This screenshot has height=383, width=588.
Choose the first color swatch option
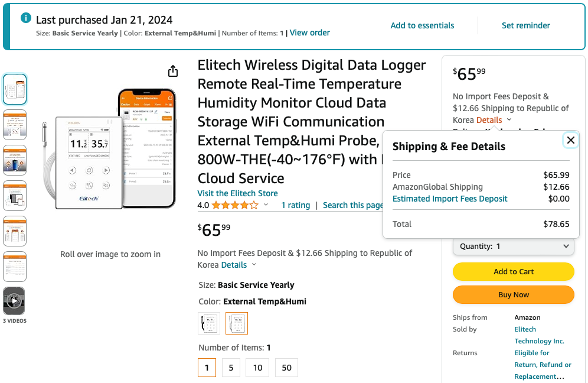[x=209, y=323]
